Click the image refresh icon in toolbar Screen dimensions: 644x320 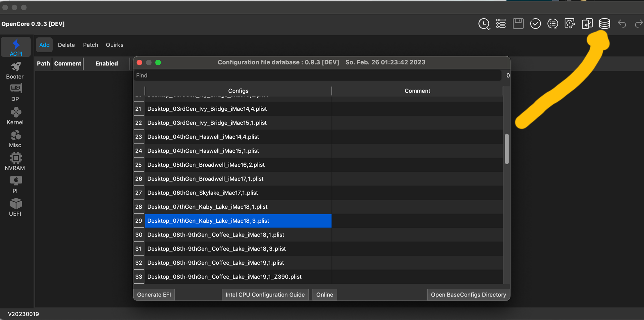point(570,23)
